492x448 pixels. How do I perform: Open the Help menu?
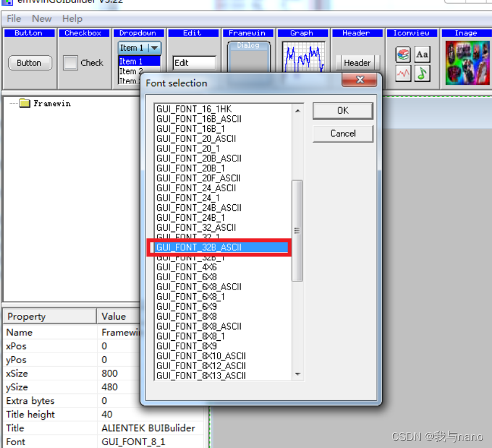72,18
